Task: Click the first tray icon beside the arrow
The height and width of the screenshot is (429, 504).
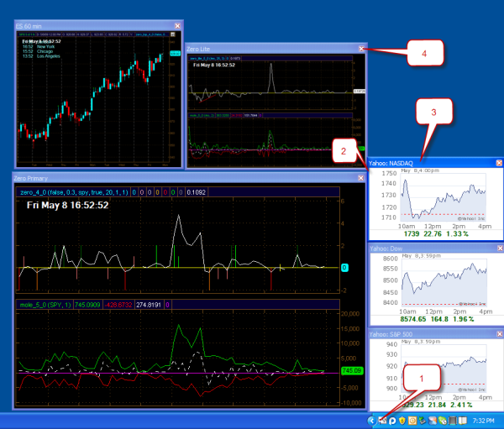Action: 382,421
